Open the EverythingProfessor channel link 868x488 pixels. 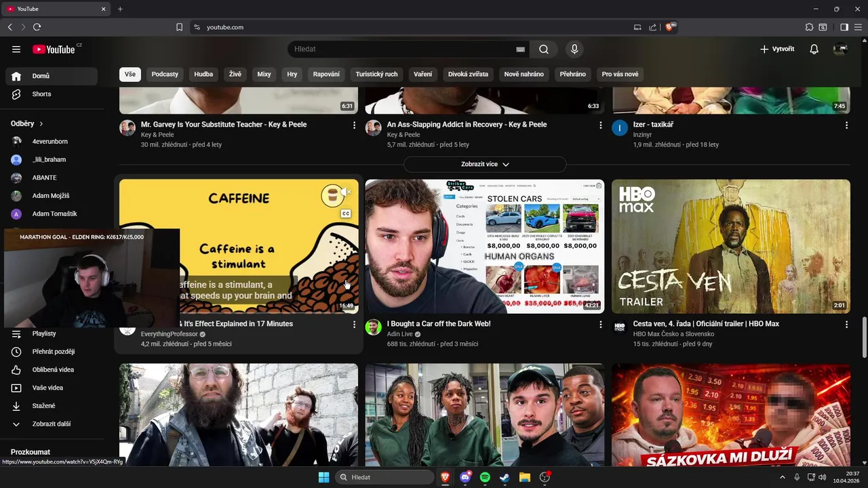170,334
